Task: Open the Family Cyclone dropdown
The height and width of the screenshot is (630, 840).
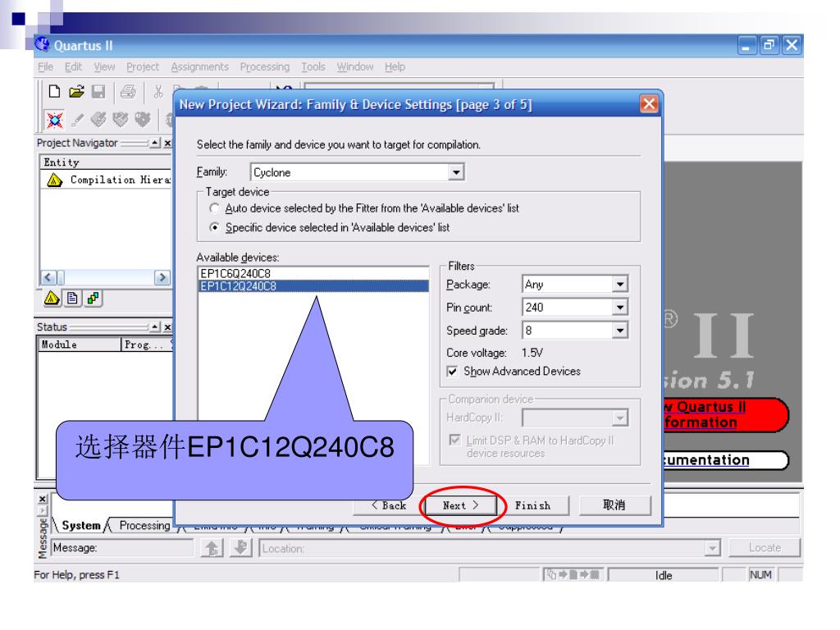Action: (456, 172)
